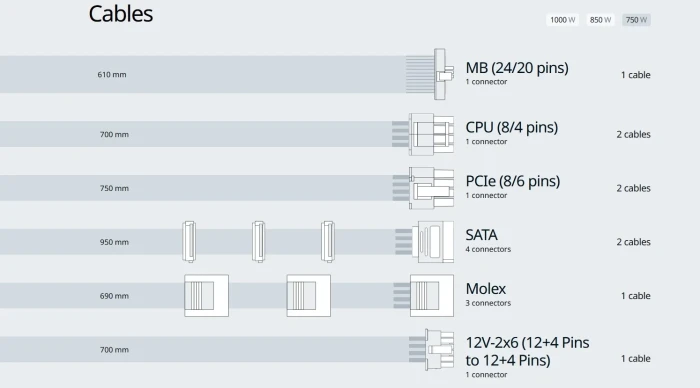Screen dimensions: 700x388
Task: Switch to the 850 W option
Action: (x=600, y=20)
